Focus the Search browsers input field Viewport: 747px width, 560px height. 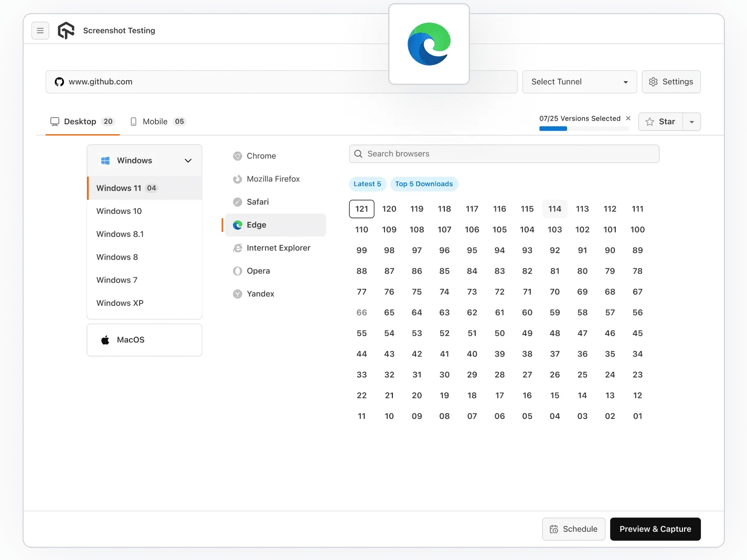click(504, 154)
